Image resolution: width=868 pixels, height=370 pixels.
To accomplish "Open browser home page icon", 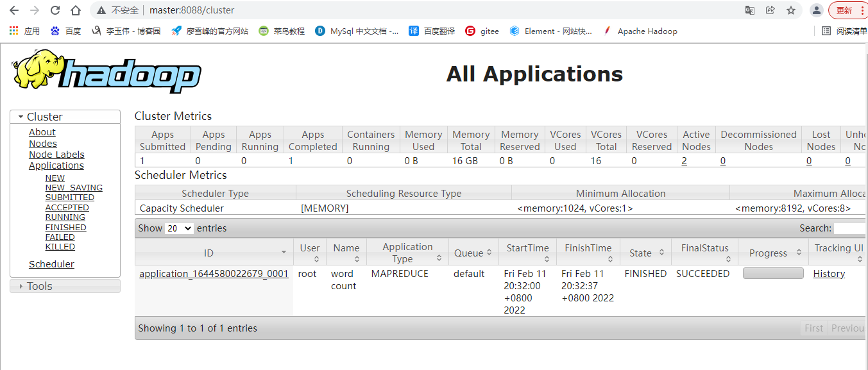I will click(76, 10).
